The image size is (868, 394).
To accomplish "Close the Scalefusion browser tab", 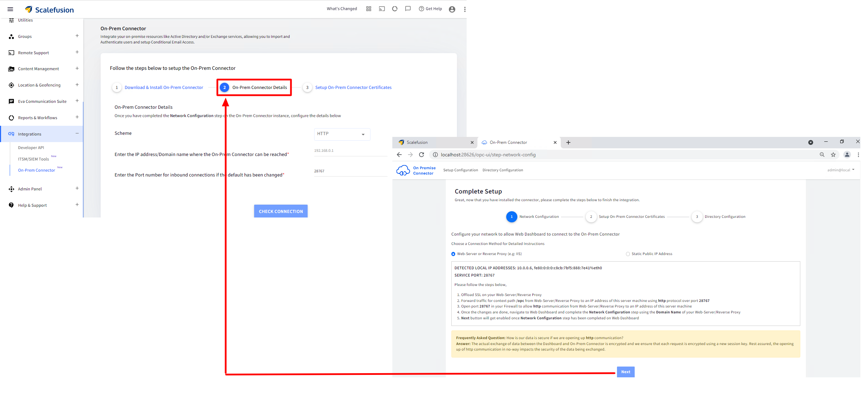I will click(472, 142).
